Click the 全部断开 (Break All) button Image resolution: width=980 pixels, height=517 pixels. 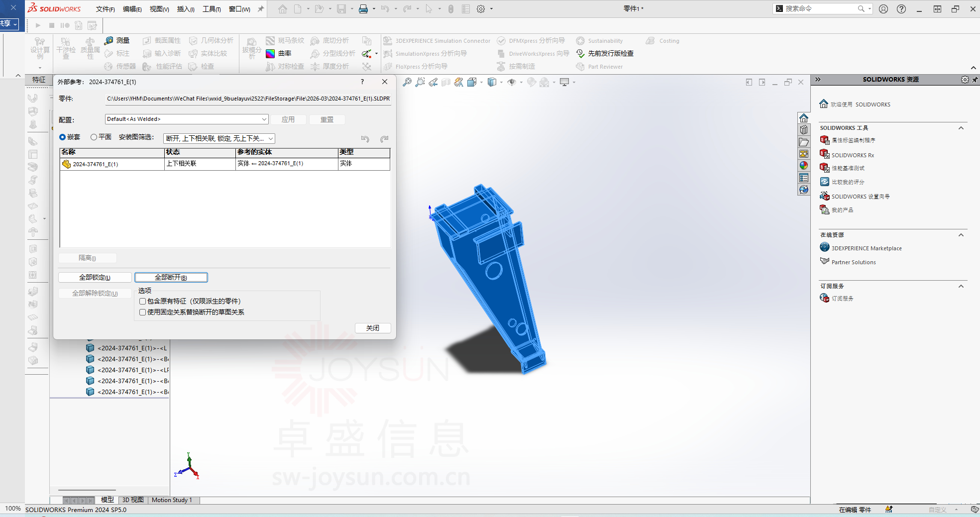(x=171, y=278)
